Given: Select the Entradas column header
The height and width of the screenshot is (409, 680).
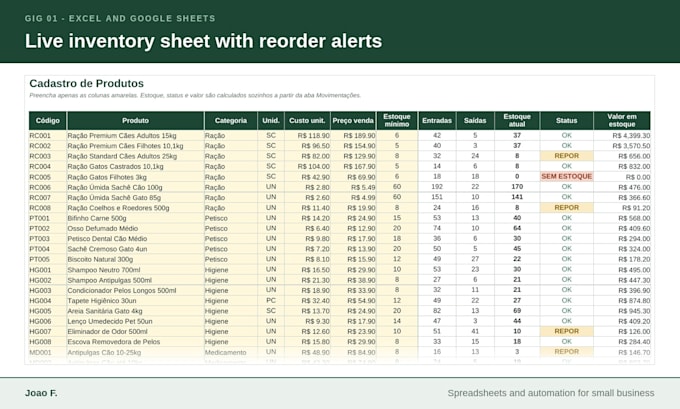Looking at the screenshot, I should pos(437,121).
